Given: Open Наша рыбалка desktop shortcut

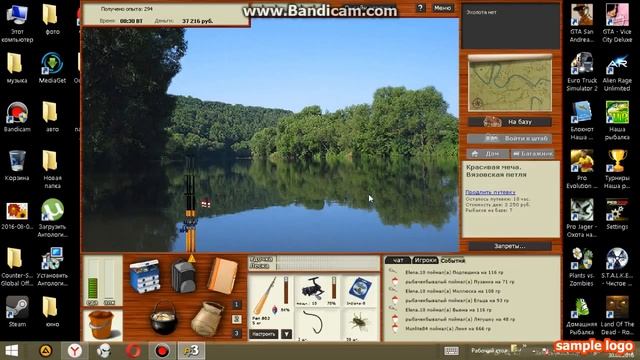Looking at the screenshot, I should [617, 120].
